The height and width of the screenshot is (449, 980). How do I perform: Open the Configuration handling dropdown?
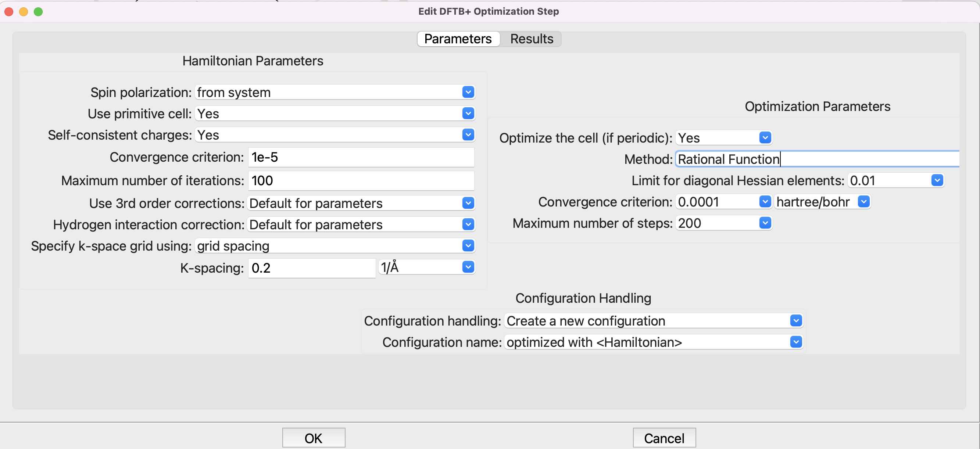653,321
